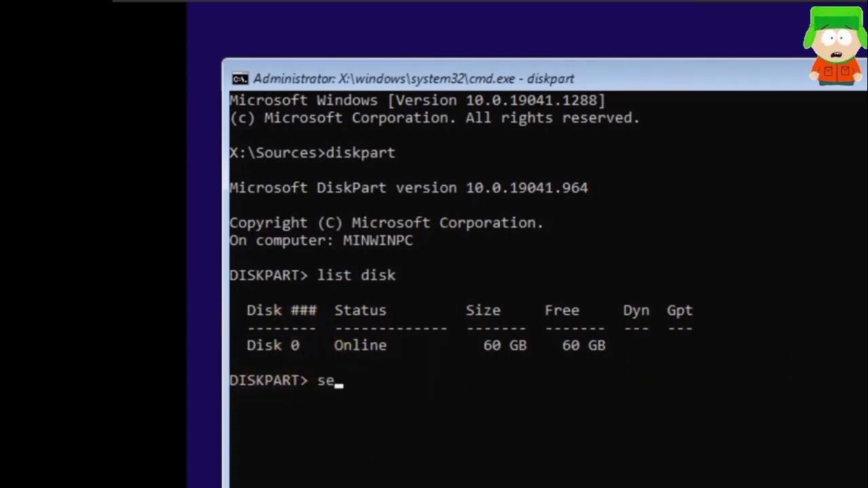Click the 'Disk 0' row entry

273,345
